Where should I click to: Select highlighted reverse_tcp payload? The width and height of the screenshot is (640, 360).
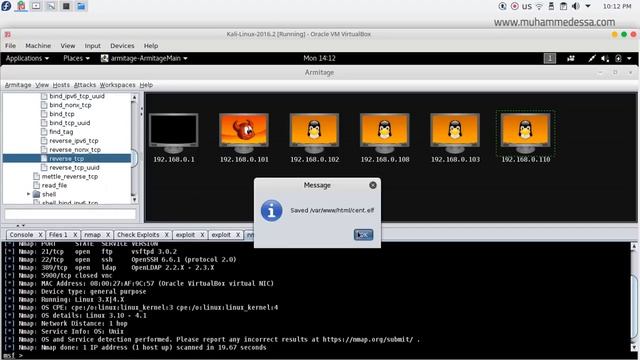[67, 158]
